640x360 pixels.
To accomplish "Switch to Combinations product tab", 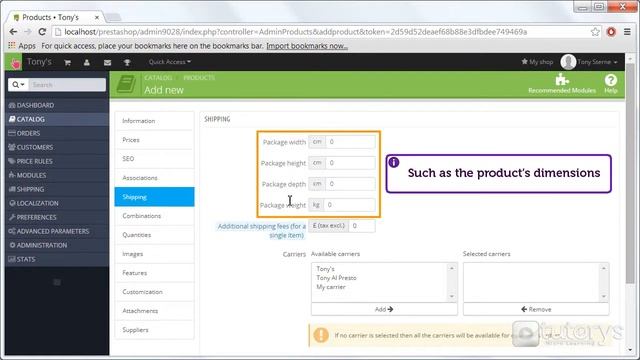I will tap(154, 216).
